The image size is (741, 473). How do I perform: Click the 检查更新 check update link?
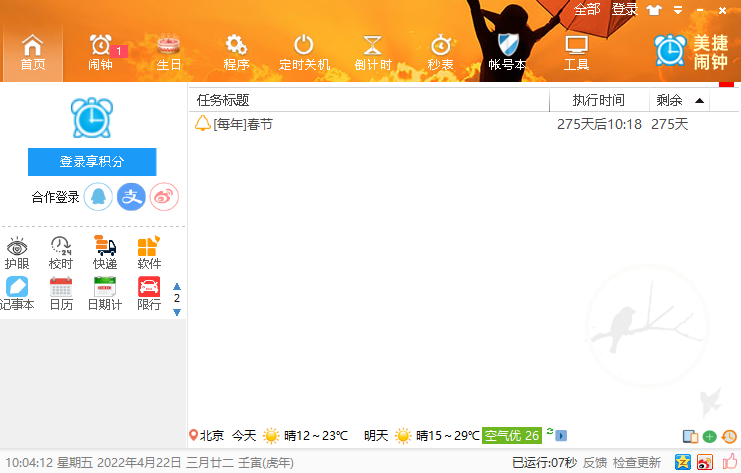click(x=637, y=463)
